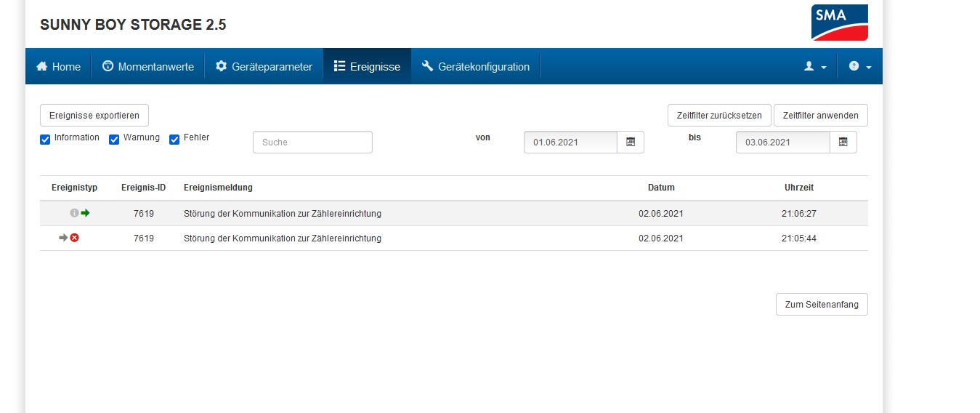
Task: Uncheck the Fehler checkbox
Action: click(x=174, y=139)
